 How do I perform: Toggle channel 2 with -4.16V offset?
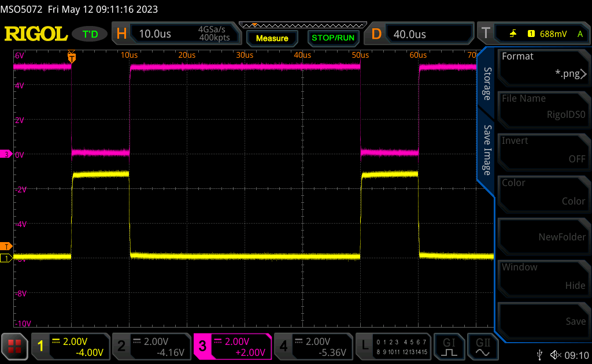[151, 347]
